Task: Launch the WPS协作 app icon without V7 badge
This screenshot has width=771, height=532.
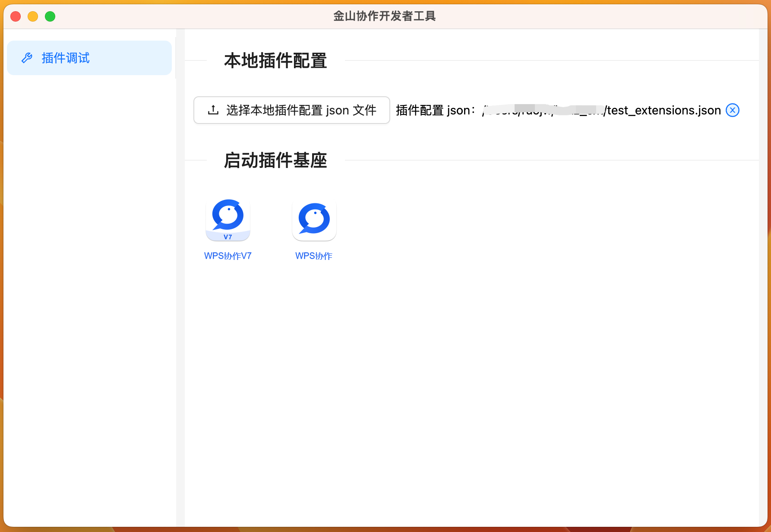Action: (314, 219)
